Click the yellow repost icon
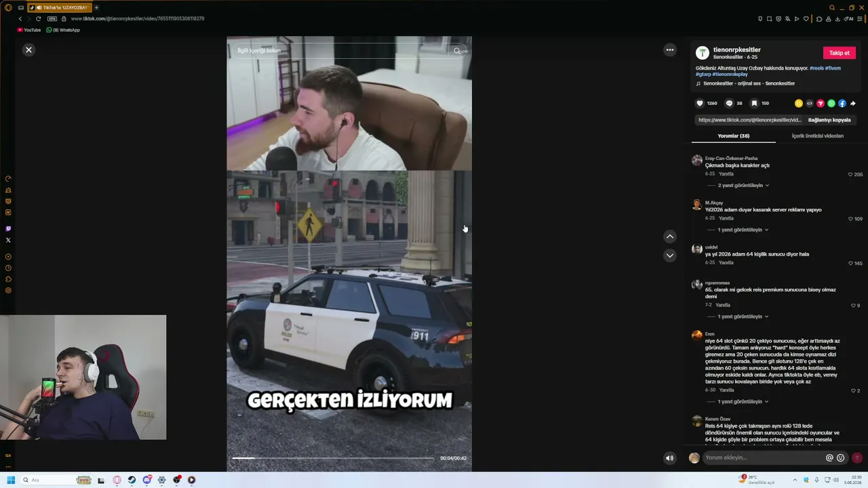Viewport: 868px width, 488px height. [x=799, y=103]
